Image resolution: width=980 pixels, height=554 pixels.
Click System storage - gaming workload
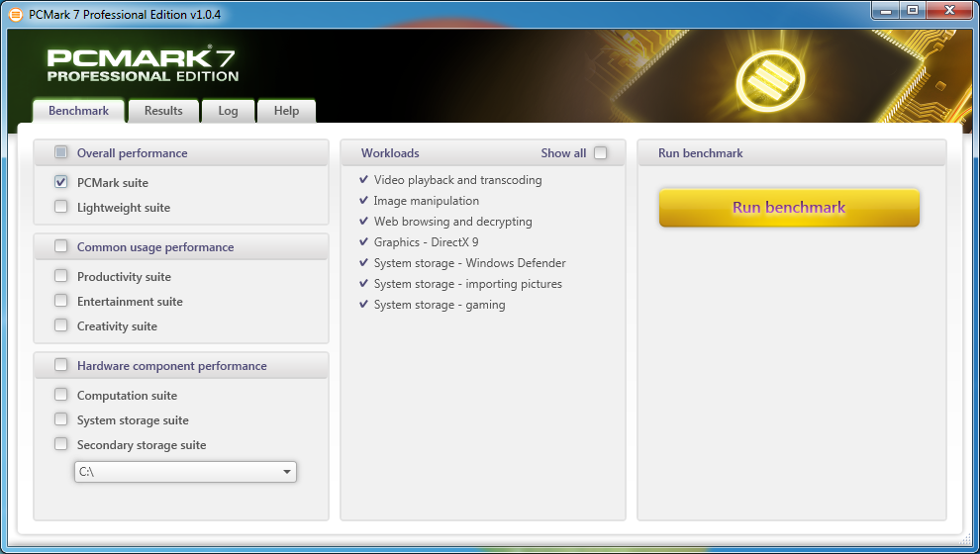(x=433, y=304)
